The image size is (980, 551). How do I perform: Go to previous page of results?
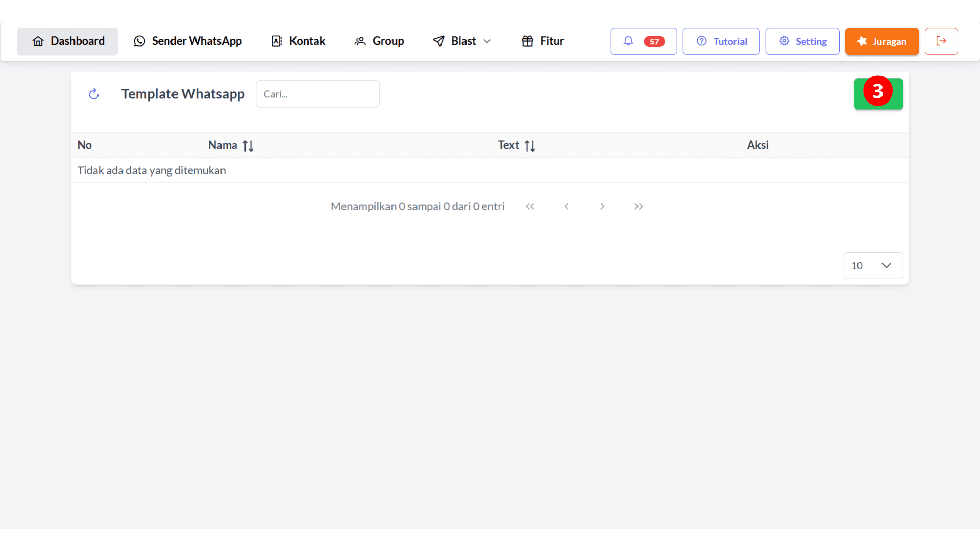click(x=566, y=206)
